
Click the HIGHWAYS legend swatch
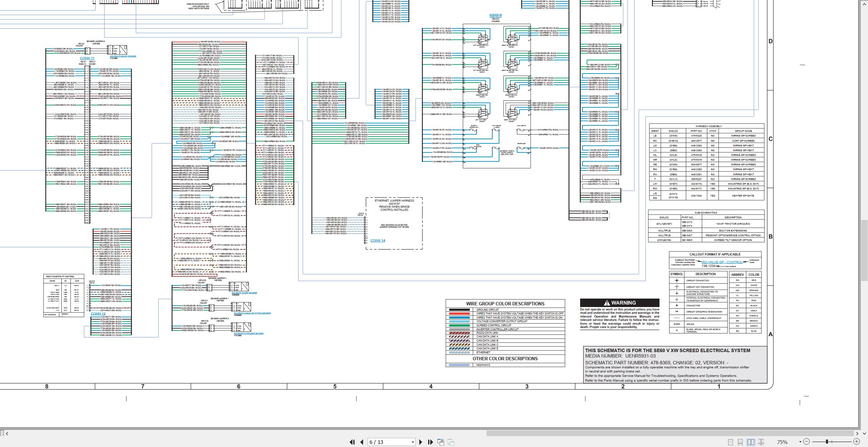459,365
